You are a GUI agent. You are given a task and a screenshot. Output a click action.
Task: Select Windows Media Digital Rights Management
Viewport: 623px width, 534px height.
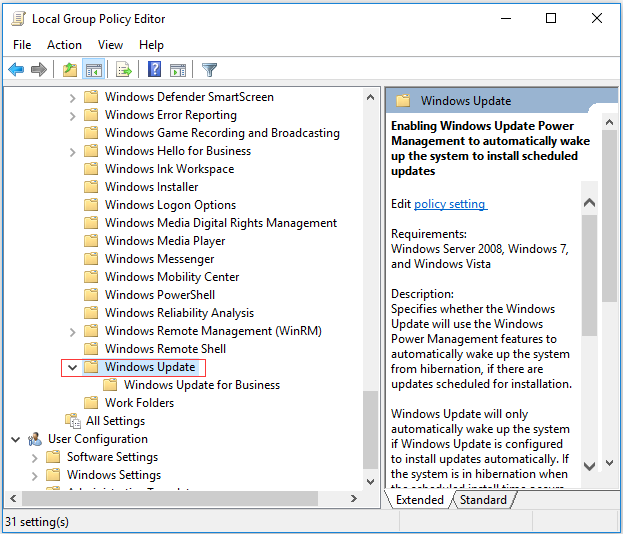[221, 223]
